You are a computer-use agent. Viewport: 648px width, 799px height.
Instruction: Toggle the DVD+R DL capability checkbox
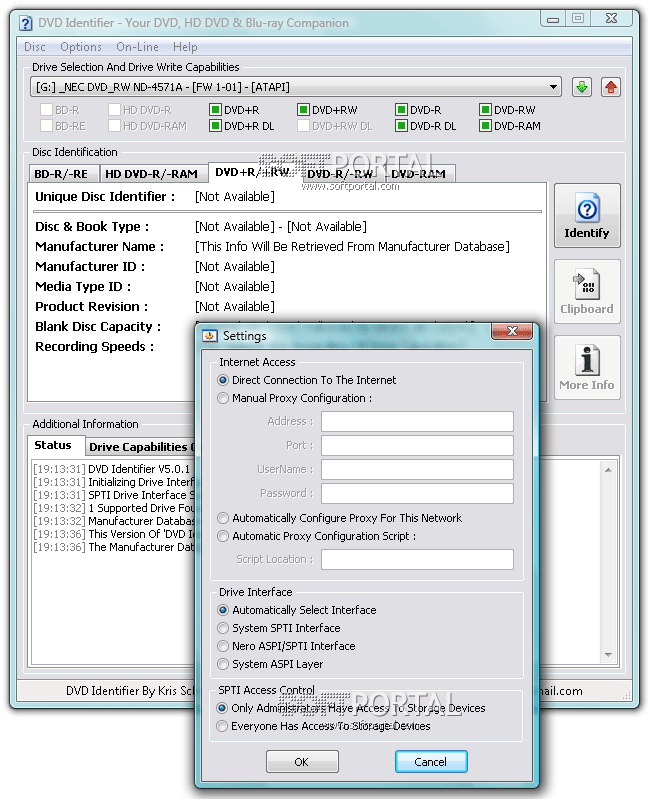click(215, 125)
